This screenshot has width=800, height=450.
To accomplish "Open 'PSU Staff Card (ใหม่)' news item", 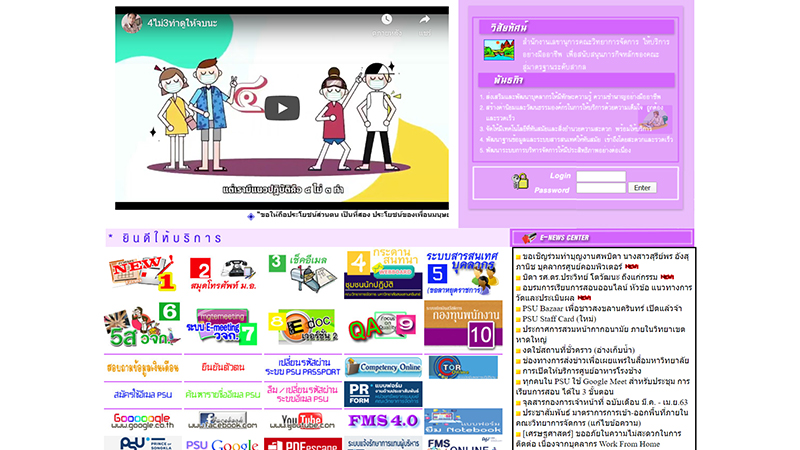I will (559, 319).
